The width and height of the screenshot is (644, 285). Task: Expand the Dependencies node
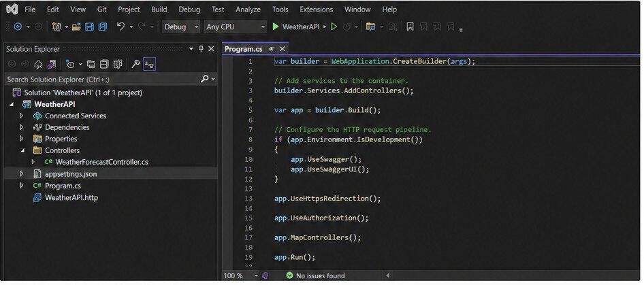22,127
